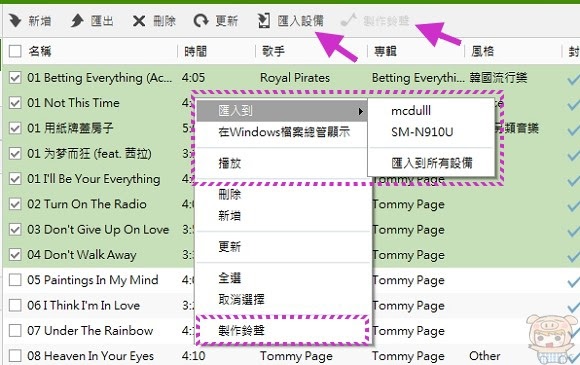580x365 pixels.
Task: Choose 在Windows檔案總管顯示 in context menu
Action: [284, 132]
